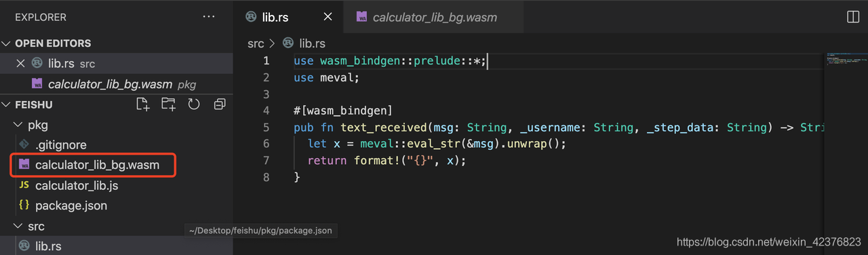Image resolution: width=868 pixels, height=255 pixels.
Task: Switch to the lib.rs editor tab
Action: click(288, 17)
